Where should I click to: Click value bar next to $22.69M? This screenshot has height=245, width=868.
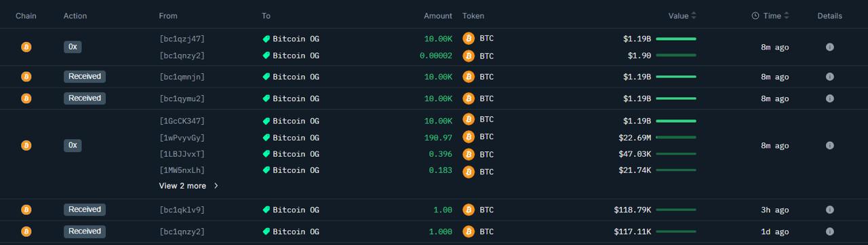tap(676, 138)
